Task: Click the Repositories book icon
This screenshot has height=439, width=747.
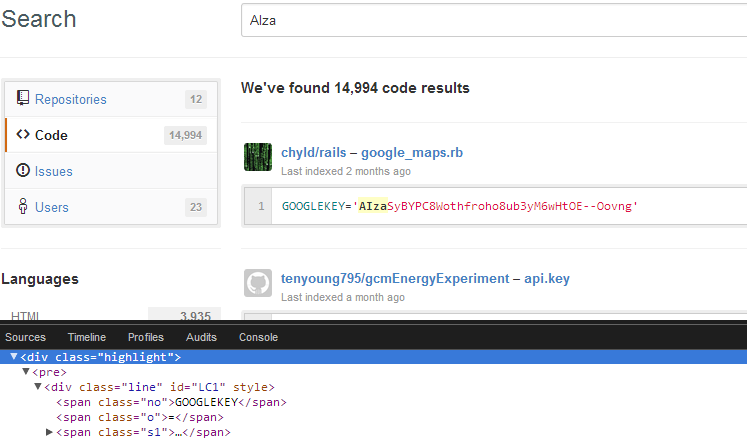Action: coord(23,99)
